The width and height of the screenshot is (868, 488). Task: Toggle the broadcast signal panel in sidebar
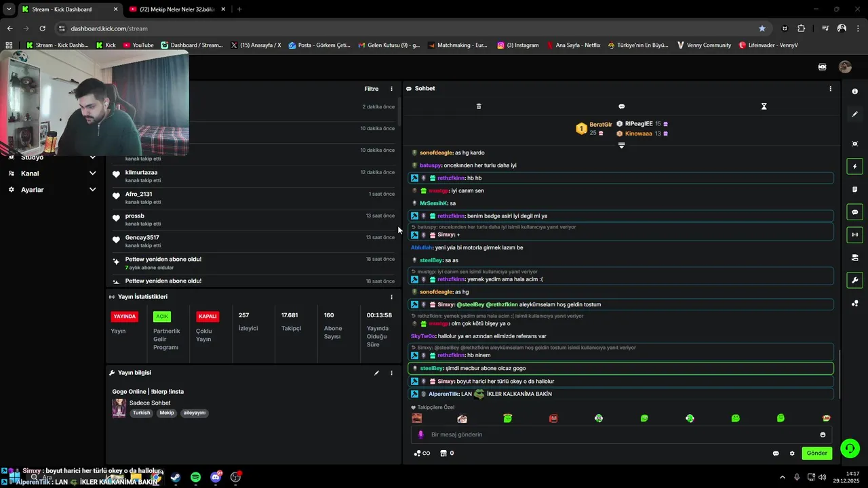[x=854, y=235]
